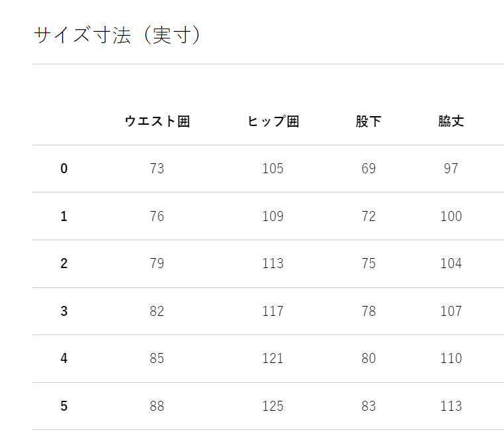
Task: Select the size 5 row label
Action: (x=64, y=406)
